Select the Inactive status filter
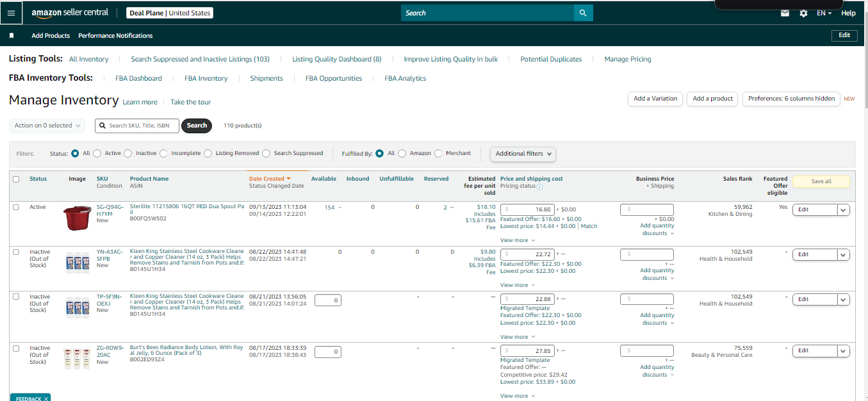 128,153
